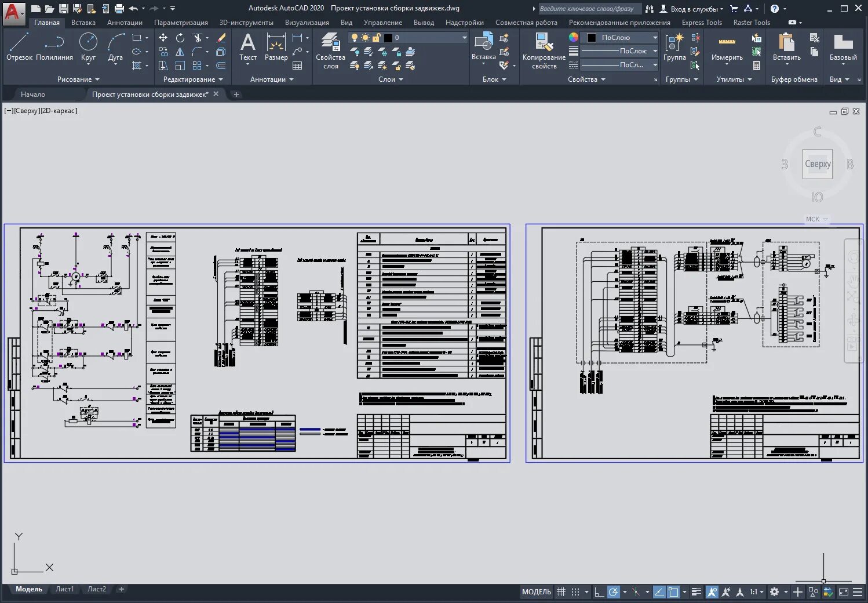Start the Дуга (Arc) tool
Image resolution: width=868 pixels, height=603 pixels.
click(115, 48)
